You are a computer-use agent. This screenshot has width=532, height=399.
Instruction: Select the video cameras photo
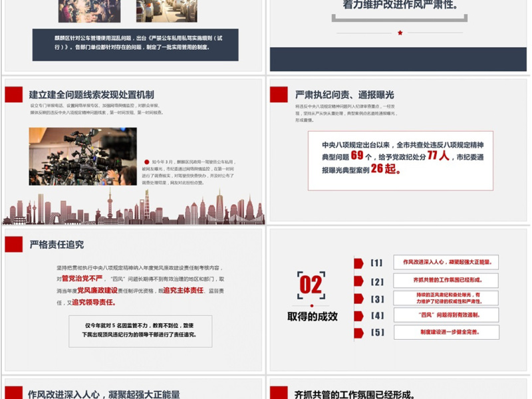coord(82,156)
